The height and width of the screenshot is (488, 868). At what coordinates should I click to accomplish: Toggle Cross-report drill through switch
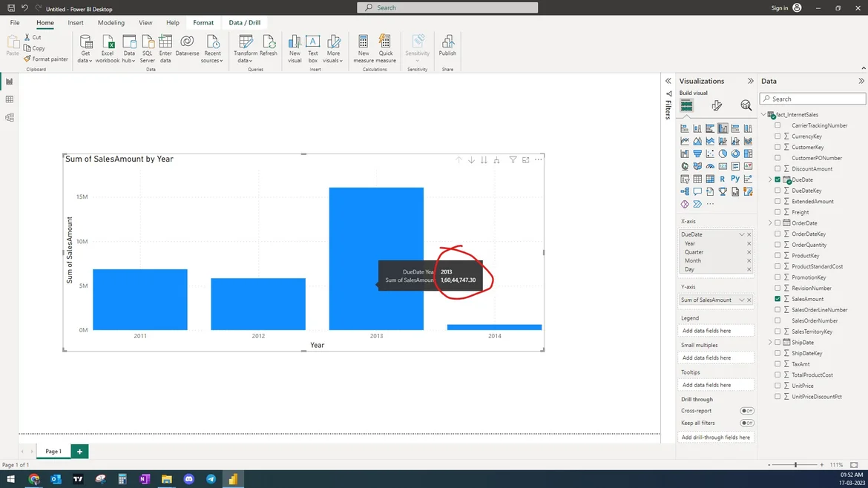click(x=746, y=411)
